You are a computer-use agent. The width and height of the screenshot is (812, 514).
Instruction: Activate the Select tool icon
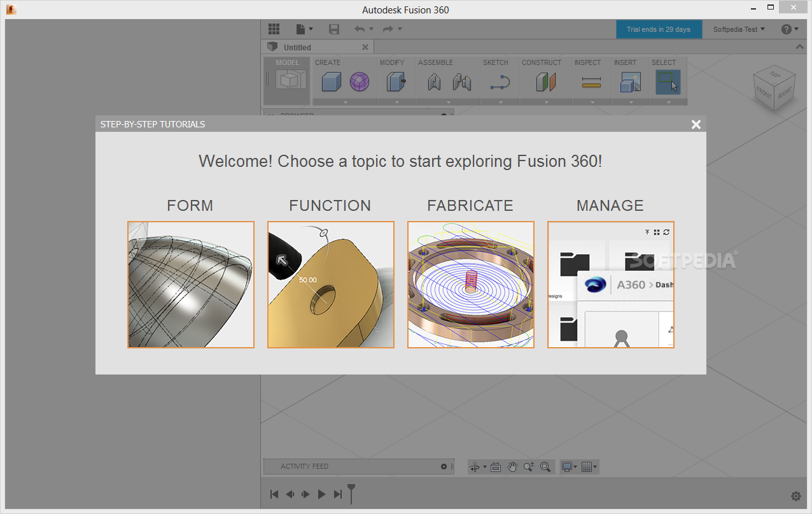(x=668, y=82)
